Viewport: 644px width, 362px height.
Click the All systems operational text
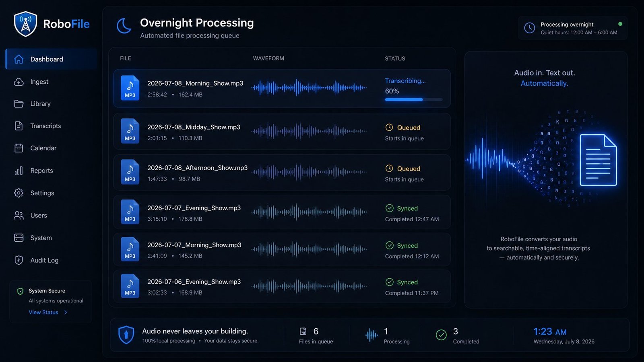[56, 301]
